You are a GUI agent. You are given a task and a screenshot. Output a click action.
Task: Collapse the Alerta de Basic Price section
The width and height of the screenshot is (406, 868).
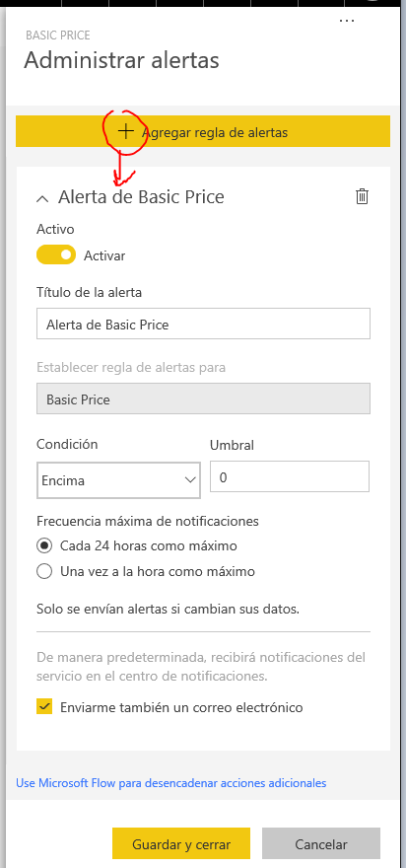pyautogui.click(x=42, y=198)
